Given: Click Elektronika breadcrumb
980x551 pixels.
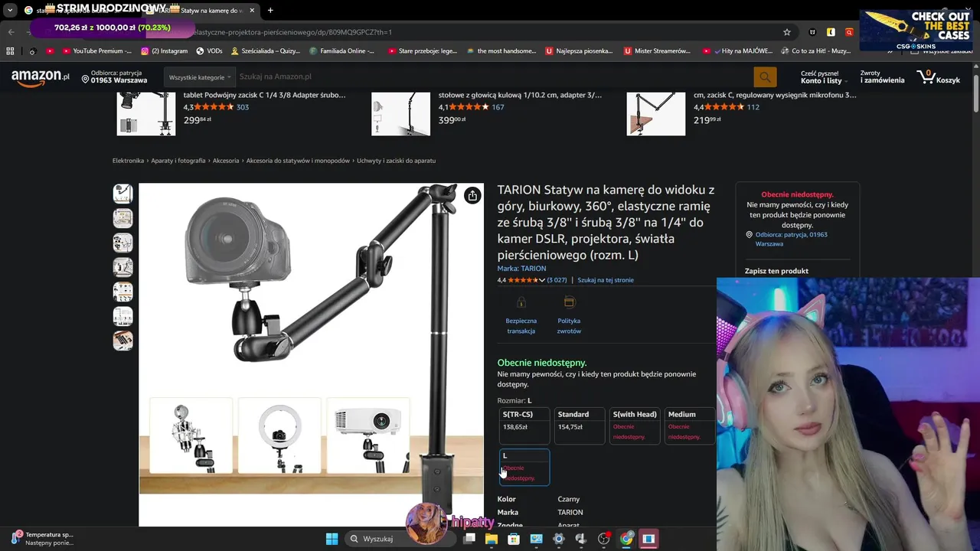Looking at the screenshot, I should tap(128, 161).
